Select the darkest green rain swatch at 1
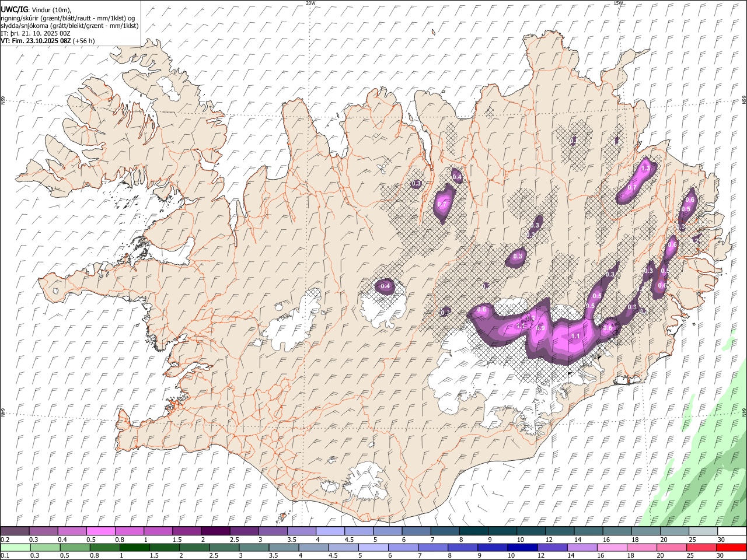Viewport: 747px width, 560px height. click(x=134, y=547)
